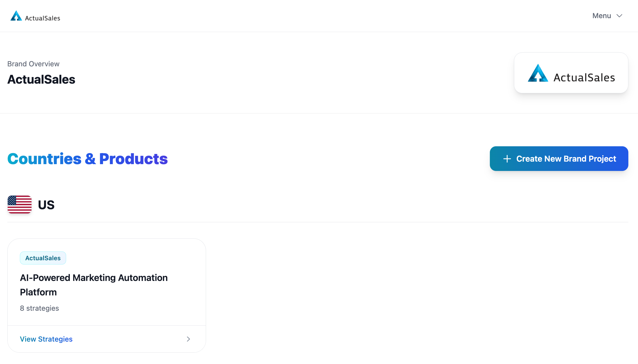Screen dimensions: 638x364
Task: Select the US country heading
Action: [46, 204]
